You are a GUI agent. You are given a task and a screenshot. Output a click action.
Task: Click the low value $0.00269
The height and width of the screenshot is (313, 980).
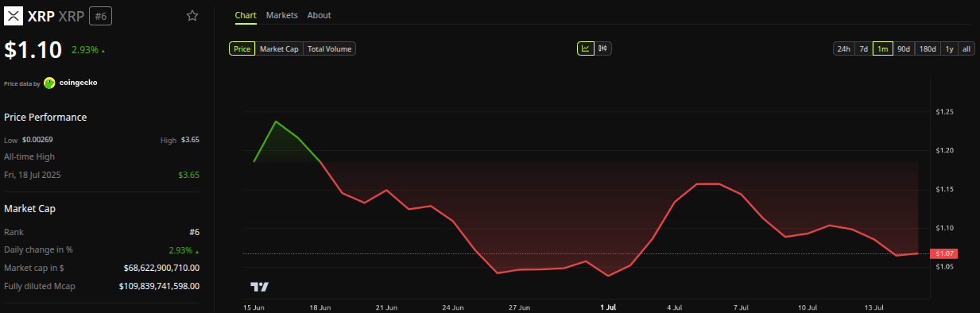point(37,140)
